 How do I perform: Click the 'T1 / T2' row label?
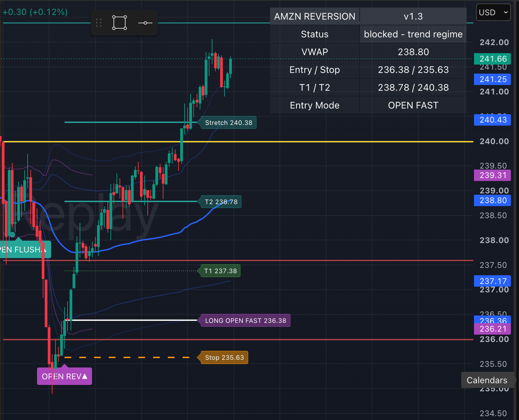[x=315, y=87]
